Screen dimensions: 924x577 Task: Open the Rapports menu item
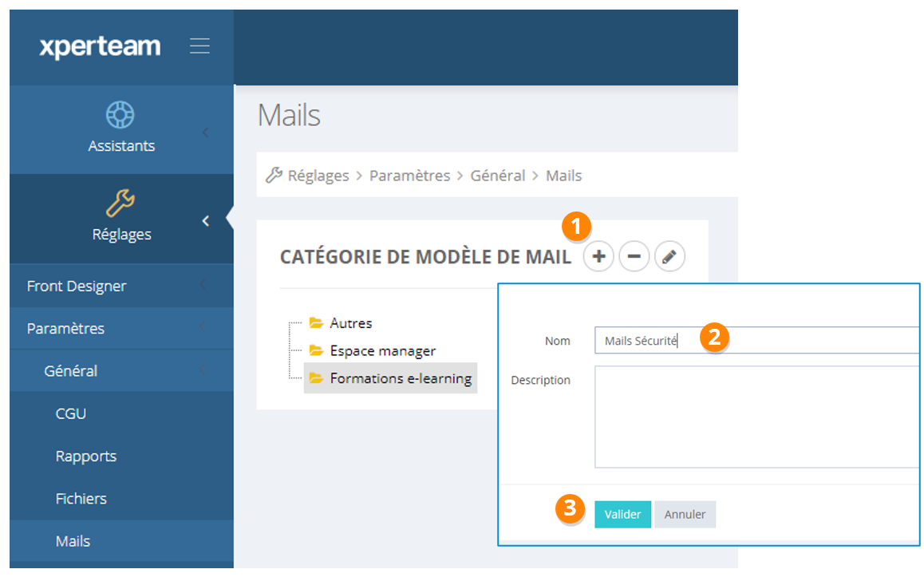pos(86,456)
